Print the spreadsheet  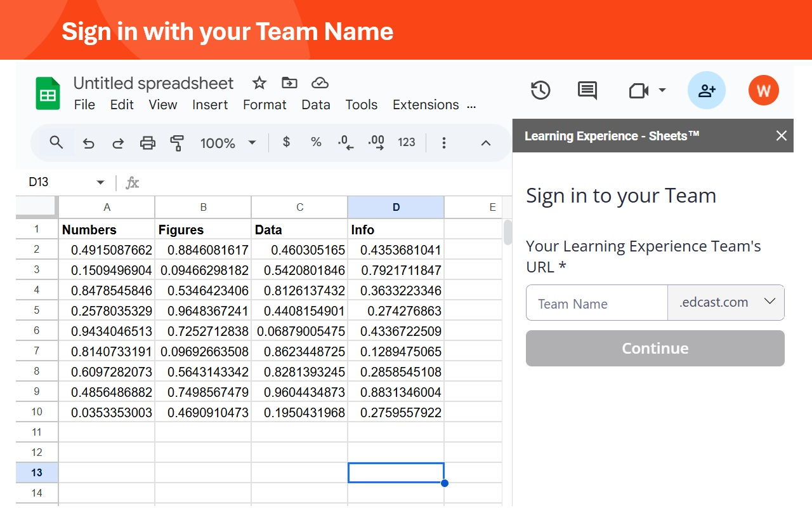(x=148, y=144)
